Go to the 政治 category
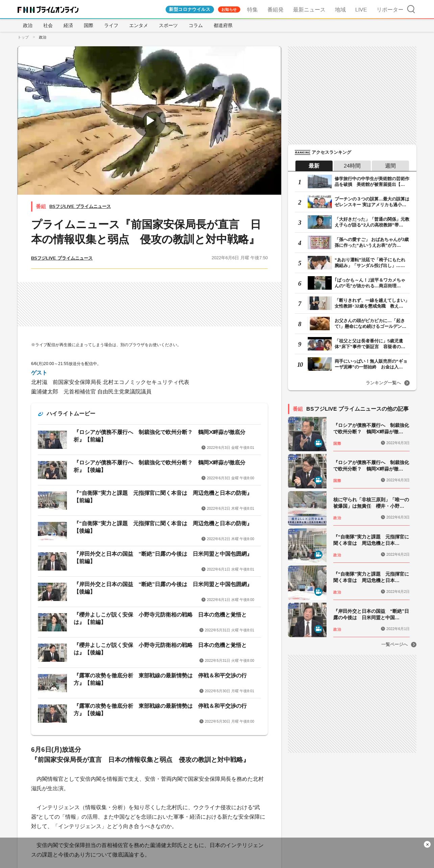This screenshot has width=434, height=868. pyautogui.click(x=28, y=25)
